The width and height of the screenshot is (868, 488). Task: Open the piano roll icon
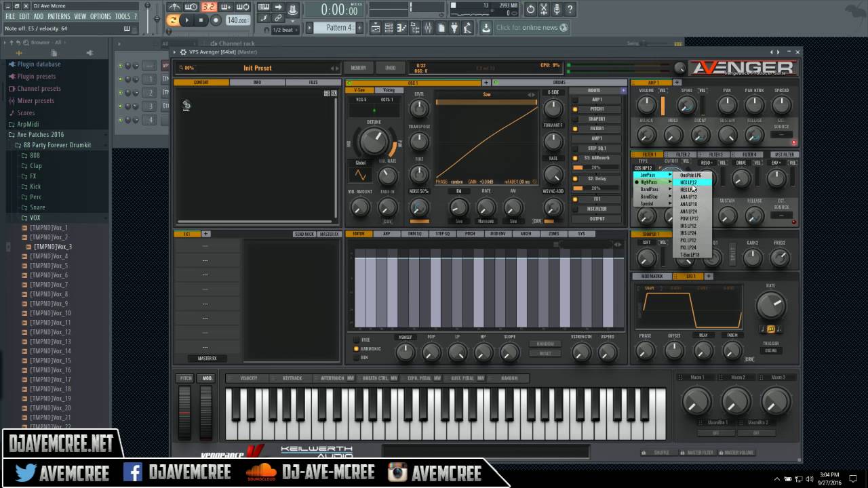click(401, 28)
